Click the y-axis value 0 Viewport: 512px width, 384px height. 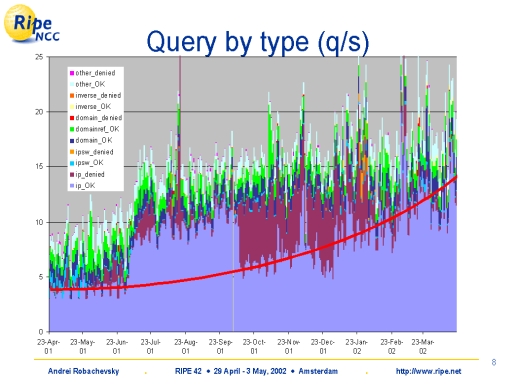pos(41,332)
